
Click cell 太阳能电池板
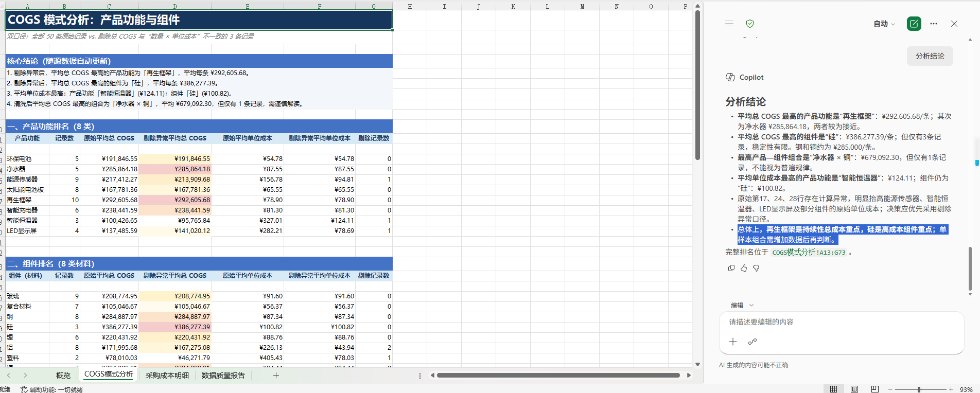click(27, 190)
